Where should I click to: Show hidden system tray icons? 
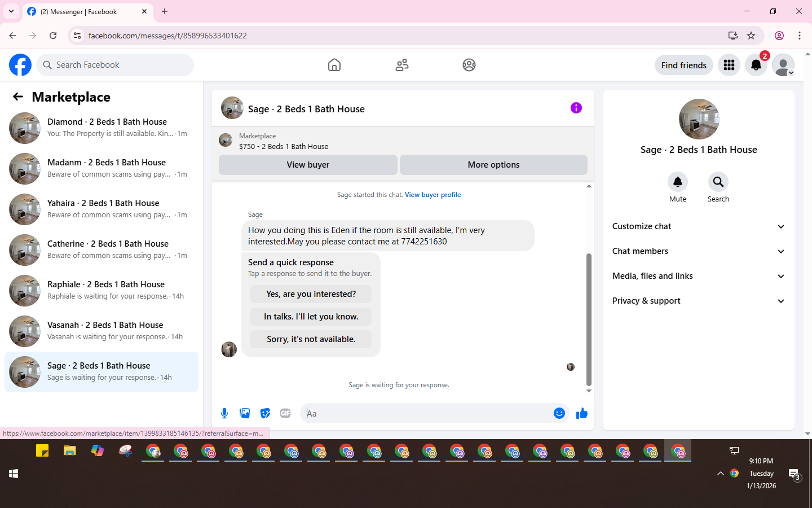click(x=721, y=474)
